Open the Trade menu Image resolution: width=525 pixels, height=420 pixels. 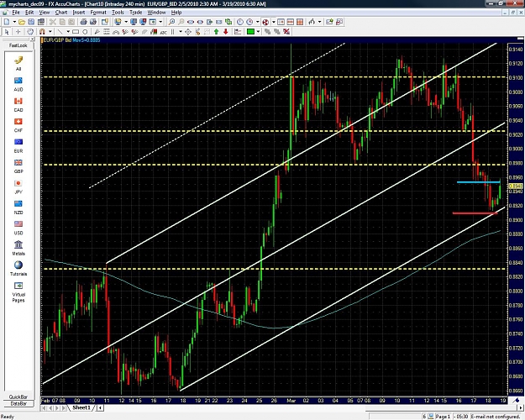(135, 13)
